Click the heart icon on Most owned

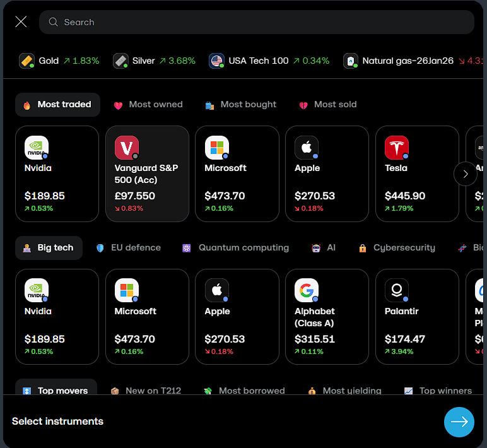(x=118, y=105)
